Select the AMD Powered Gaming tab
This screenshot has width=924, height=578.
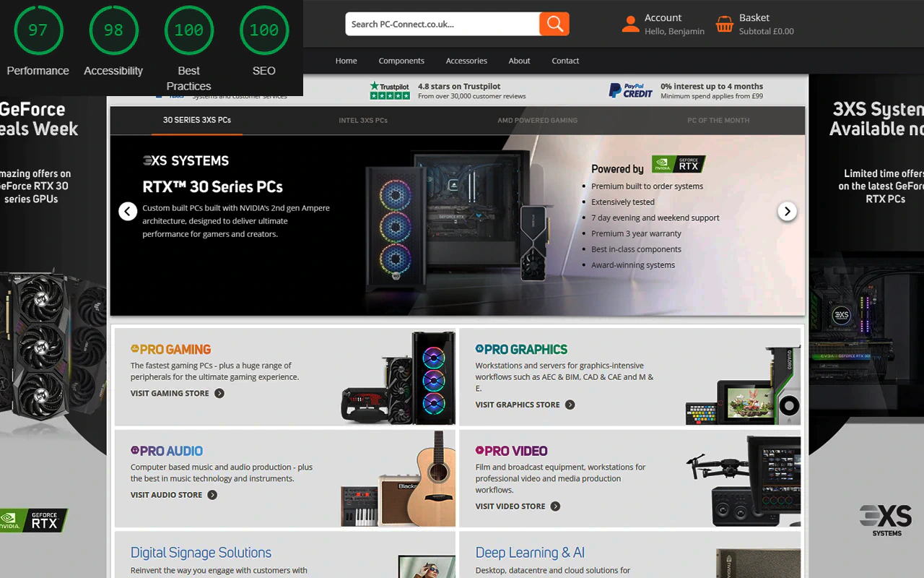pyautogui.click(x=537, y=121)
